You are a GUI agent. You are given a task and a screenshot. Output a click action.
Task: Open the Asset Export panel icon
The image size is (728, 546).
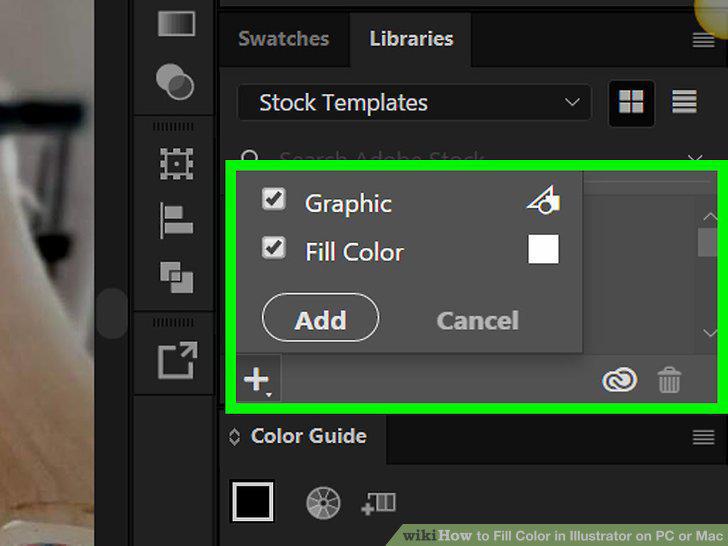click(177, 360)
